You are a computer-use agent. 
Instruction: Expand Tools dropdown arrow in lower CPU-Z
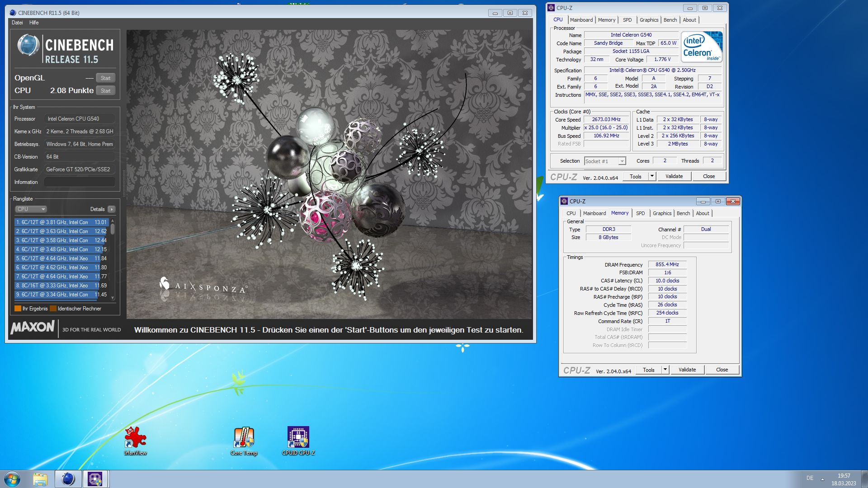pos(665,370)
